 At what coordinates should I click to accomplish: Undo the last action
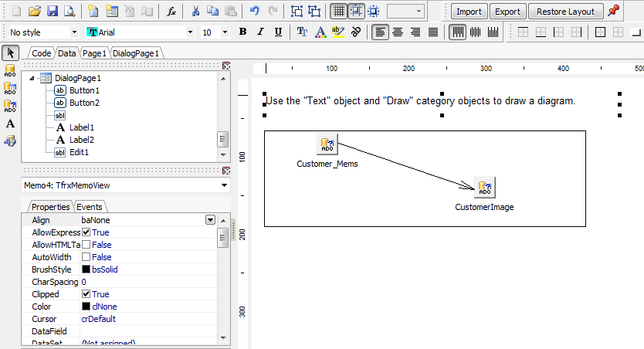[x=255, y=11]
